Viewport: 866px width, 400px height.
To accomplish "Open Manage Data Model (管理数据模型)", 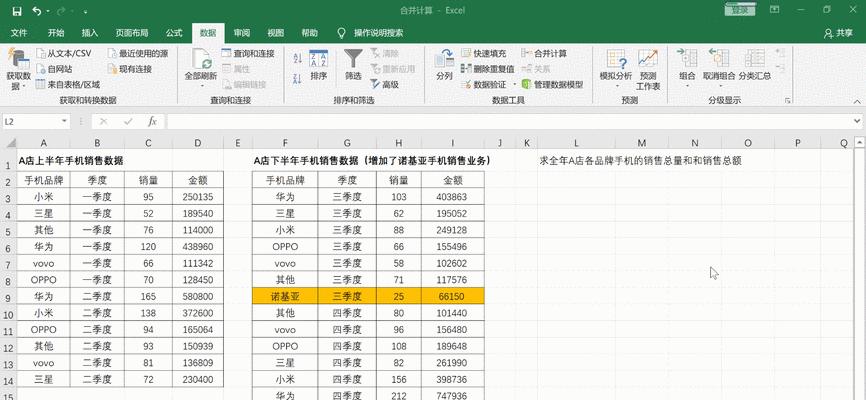I will tap(552, 85).
